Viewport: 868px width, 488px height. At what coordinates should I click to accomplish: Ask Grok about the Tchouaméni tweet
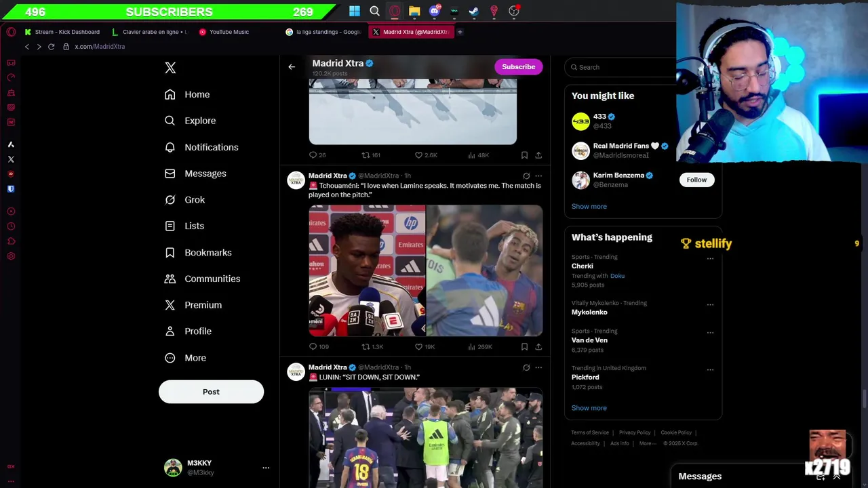point(526,176)
